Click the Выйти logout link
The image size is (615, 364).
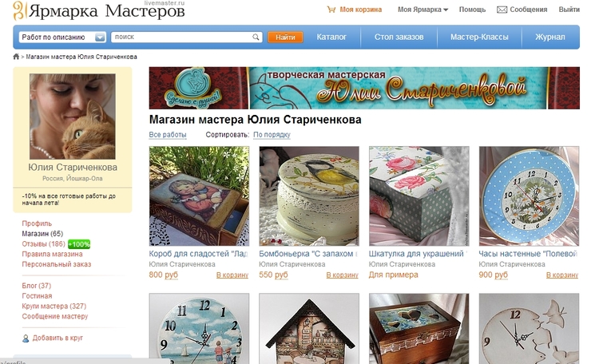coord(569,10)
